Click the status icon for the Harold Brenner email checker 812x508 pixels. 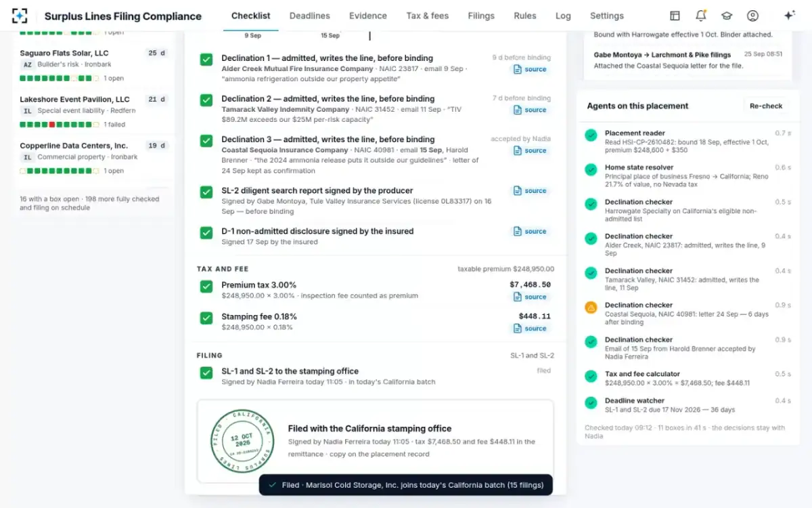coord(591,342)
